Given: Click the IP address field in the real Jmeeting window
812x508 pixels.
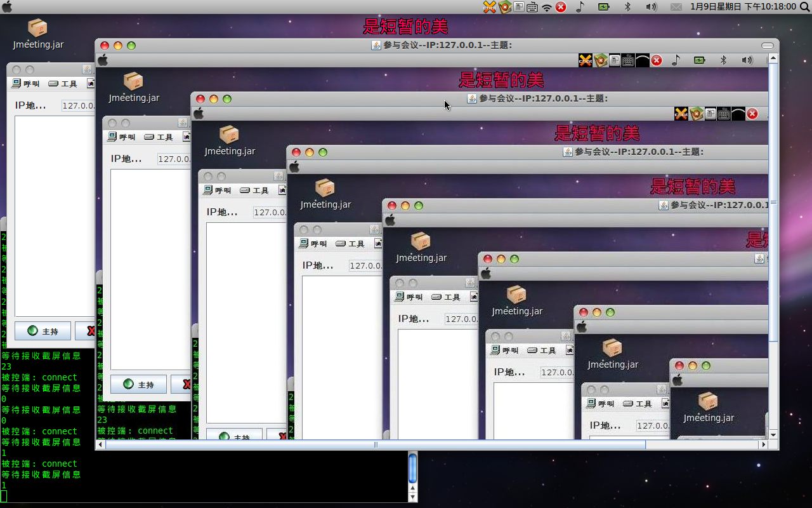Looking at the screenshot, I should (78, 106).
